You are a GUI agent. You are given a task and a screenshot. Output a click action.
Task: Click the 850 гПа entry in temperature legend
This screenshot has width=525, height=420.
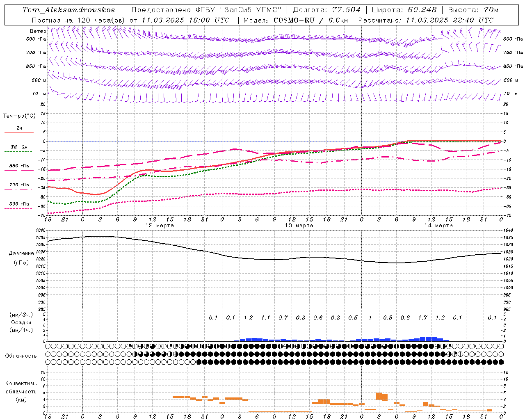point(19,166)
